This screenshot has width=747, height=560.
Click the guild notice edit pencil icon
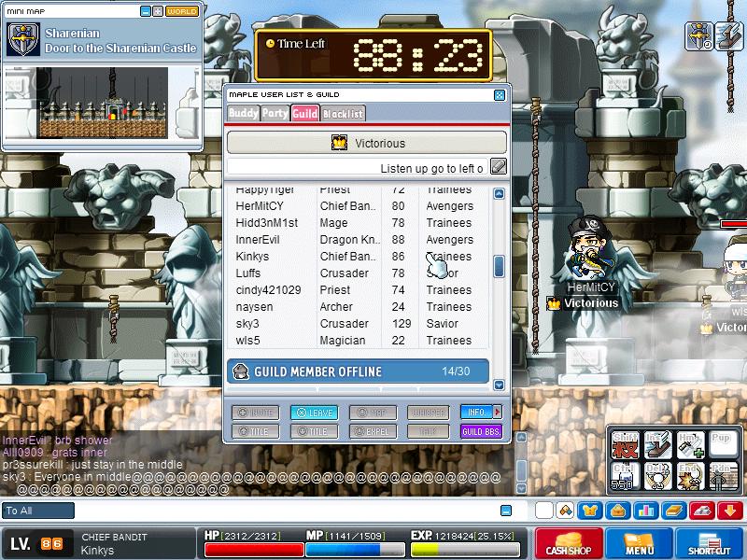click(x=499, y=167)
